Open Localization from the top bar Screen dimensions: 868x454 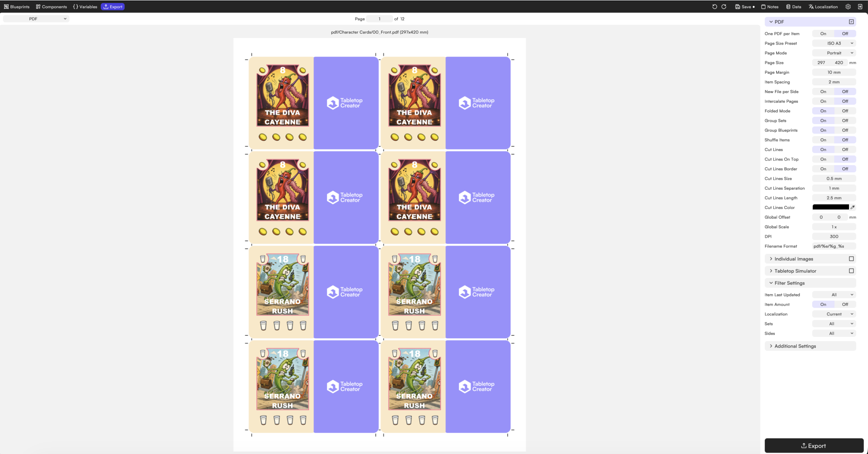tap(823, 6)
